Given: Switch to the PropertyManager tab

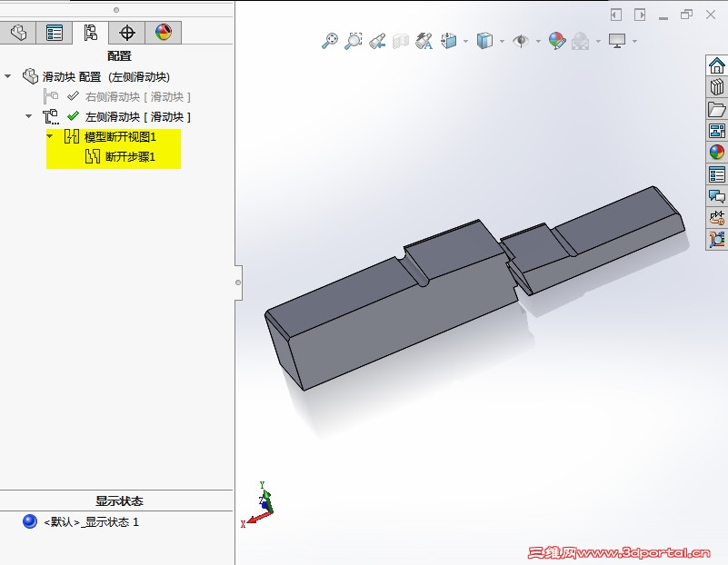Looking at the screenshot, I should [x=55, y=33].
